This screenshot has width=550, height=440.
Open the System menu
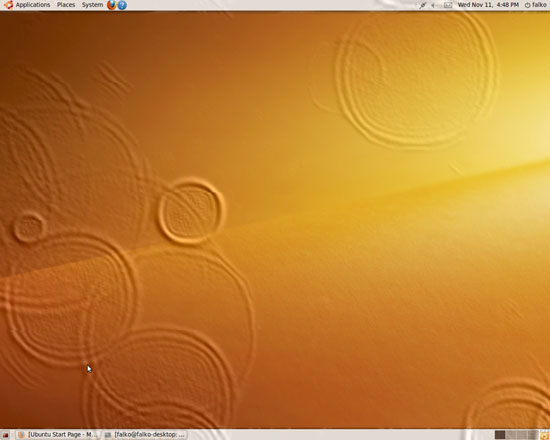92,5
